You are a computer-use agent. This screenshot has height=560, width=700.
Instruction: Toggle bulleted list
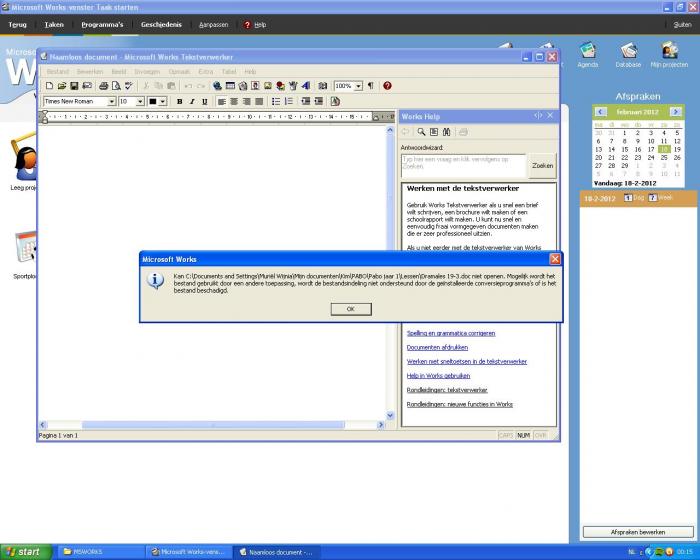[276, 102]
